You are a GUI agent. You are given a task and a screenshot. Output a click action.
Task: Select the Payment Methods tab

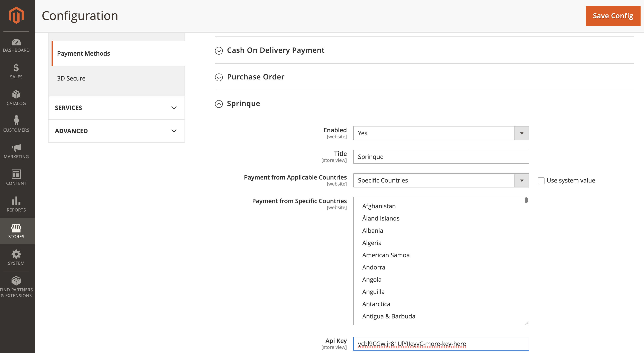(84, 53)
